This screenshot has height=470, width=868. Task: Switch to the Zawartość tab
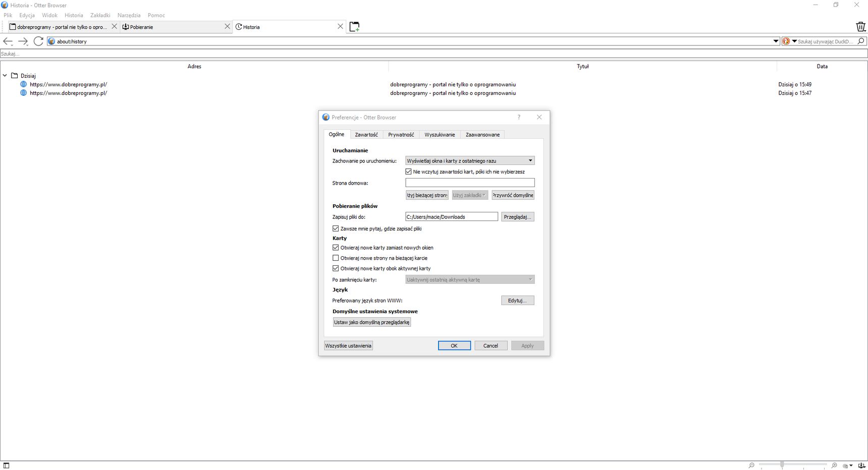click(x=366, y=135)
